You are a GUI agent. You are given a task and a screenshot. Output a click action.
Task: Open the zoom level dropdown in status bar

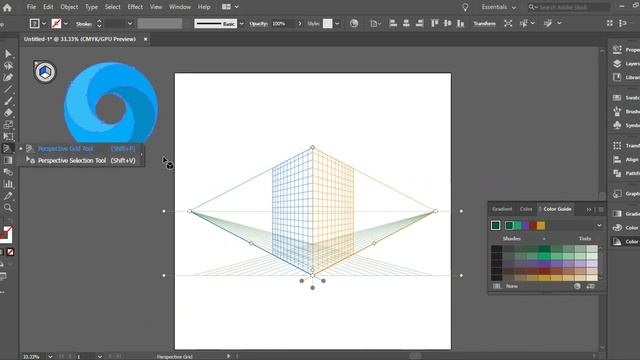(50, 356)
